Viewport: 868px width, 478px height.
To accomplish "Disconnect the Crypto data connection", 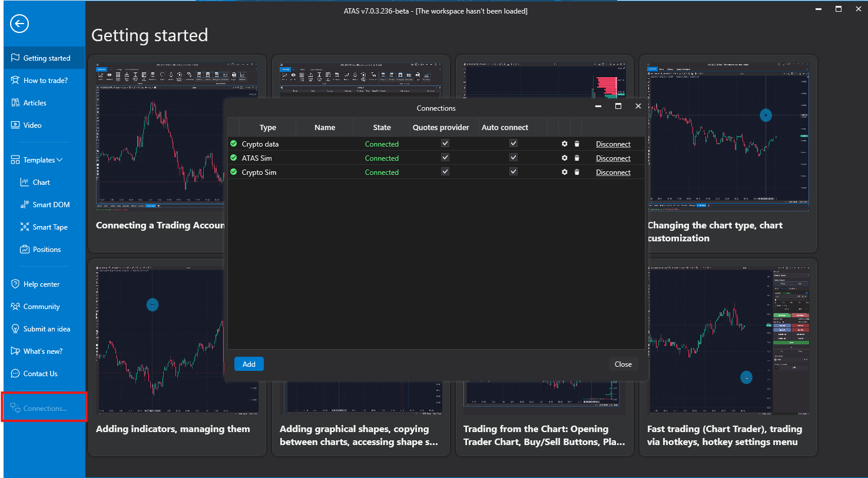I will pyautogui.click(x=613, y=144).
